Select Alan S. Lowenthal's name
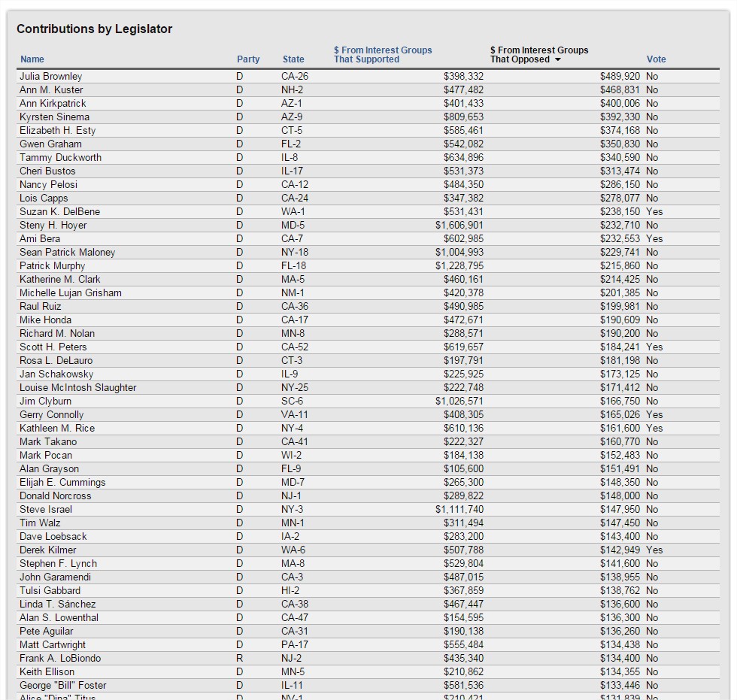Image resolution: width=737 pixels, height=700 pixels. (59, 618)
